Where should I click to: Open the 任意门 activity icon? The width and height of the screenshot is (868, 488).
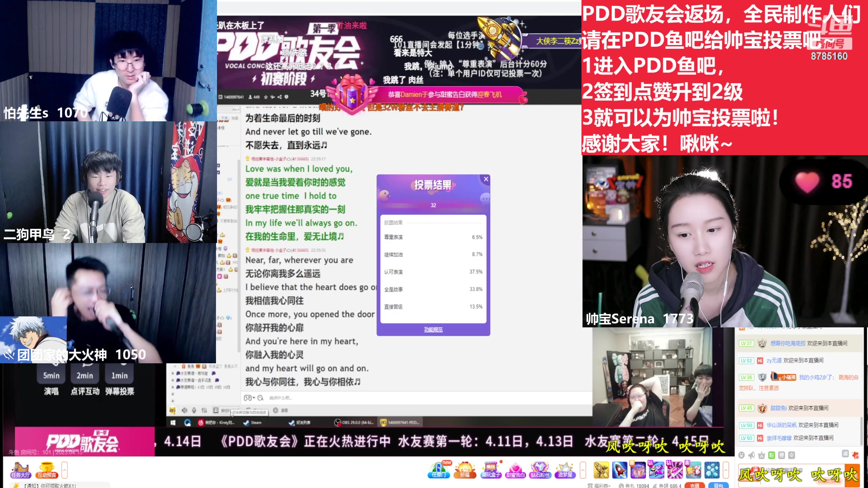click(439, 470)
